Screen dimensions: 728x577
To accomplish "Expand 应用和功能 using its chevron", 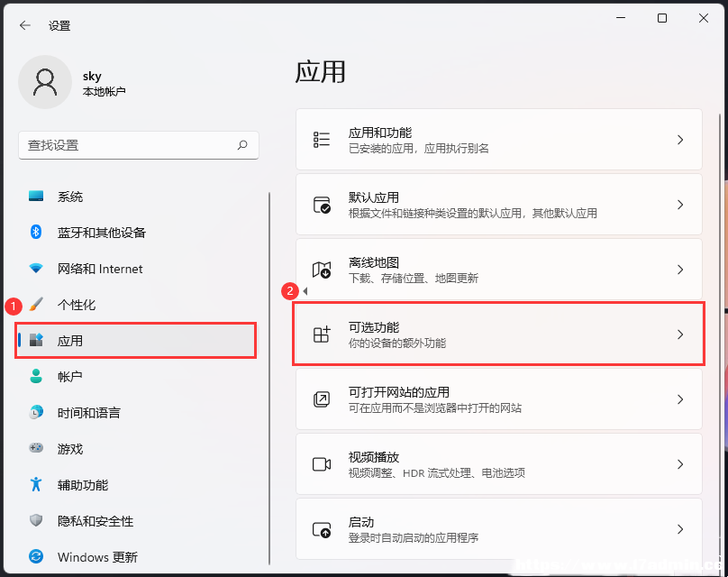I will tap(680, 140).
